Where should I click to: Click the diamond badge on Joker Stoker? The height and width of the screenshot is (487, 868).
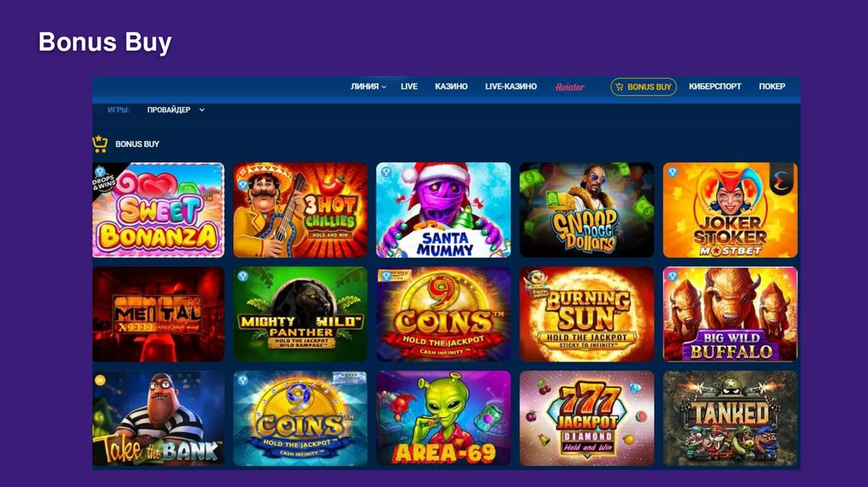click(672, 171)
